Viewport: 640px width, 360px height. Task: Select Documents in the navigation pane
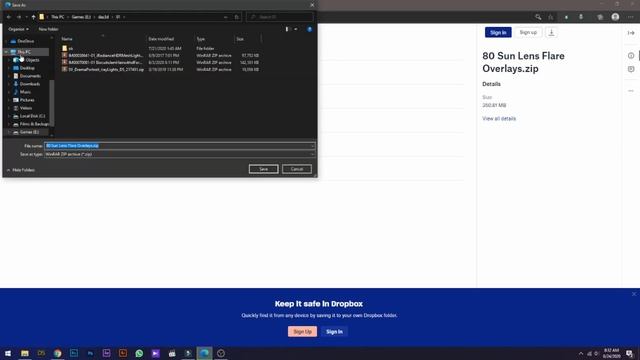click(30, 76)
